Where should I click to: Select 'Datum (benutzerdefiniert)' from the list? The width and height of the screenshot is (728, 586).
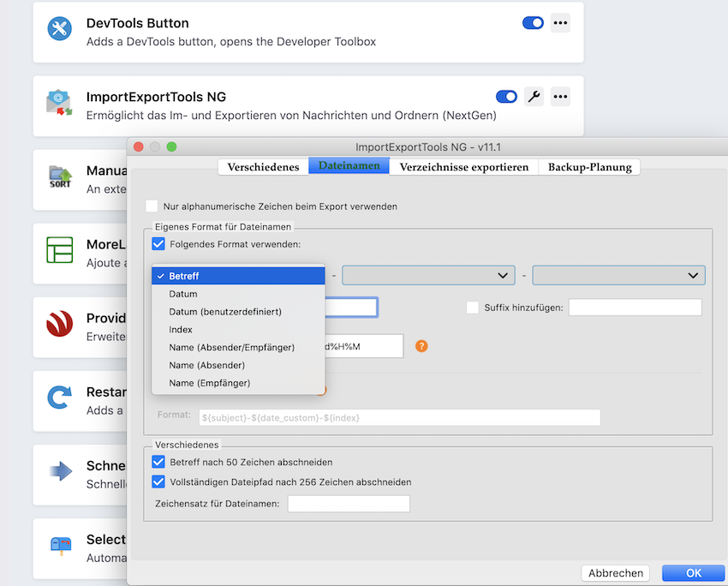[x=225, y=312]
